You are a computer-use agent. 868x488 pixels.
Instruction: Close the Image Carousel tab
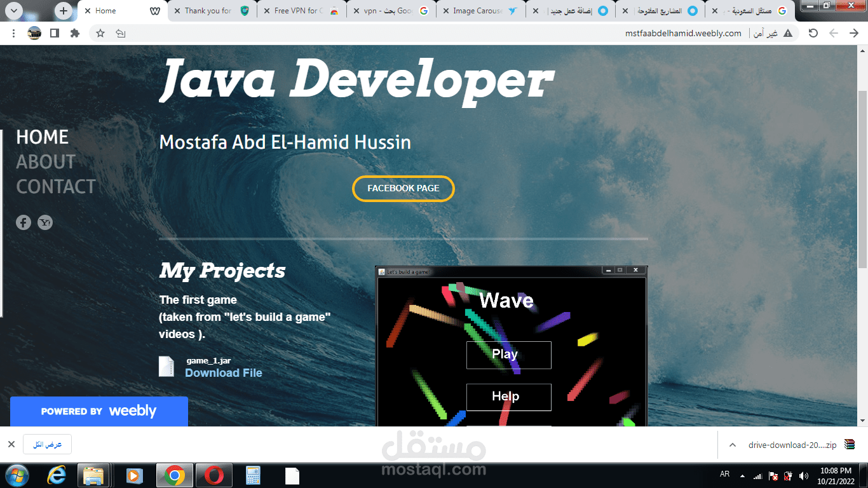[x=445, y=11]
